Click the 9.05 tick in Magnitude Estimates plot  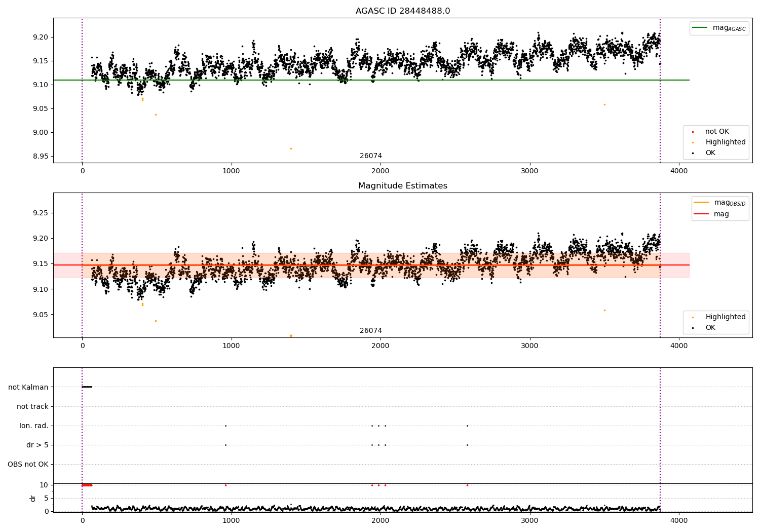pos(41,315)
